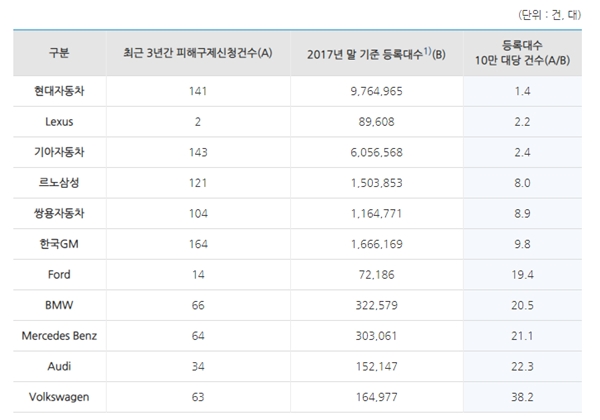Screen dimensions: 600x420
Task: Click the ratio 2.2 for Lexus
Action: tap(522, 122)
